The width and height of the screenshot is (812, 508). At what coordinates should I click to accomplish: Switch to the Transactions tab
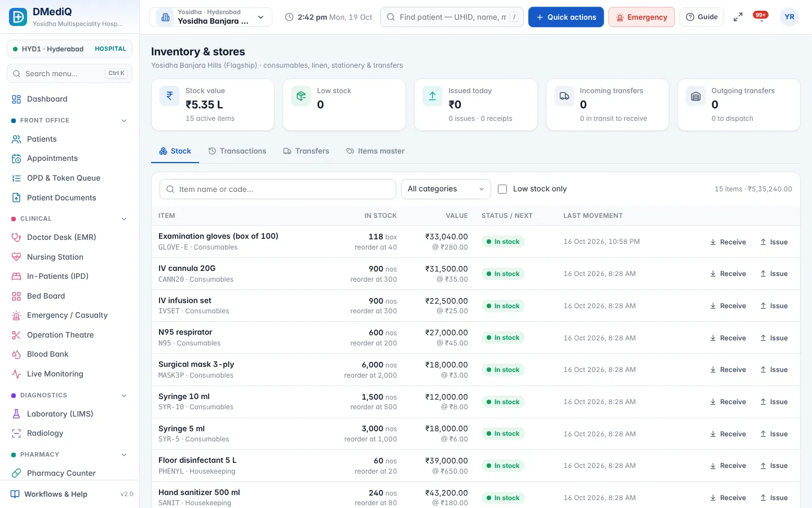[237, 151]
